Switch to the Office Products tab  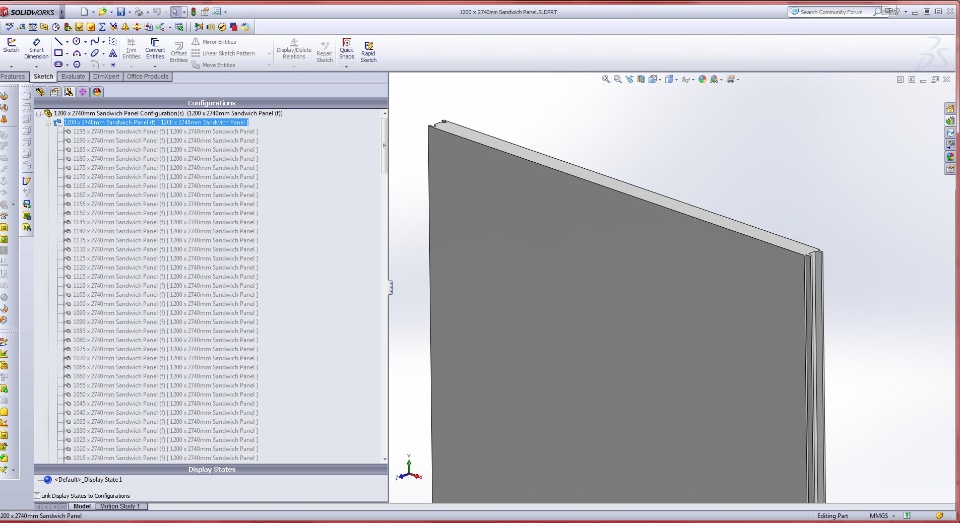tap(148, 77)
